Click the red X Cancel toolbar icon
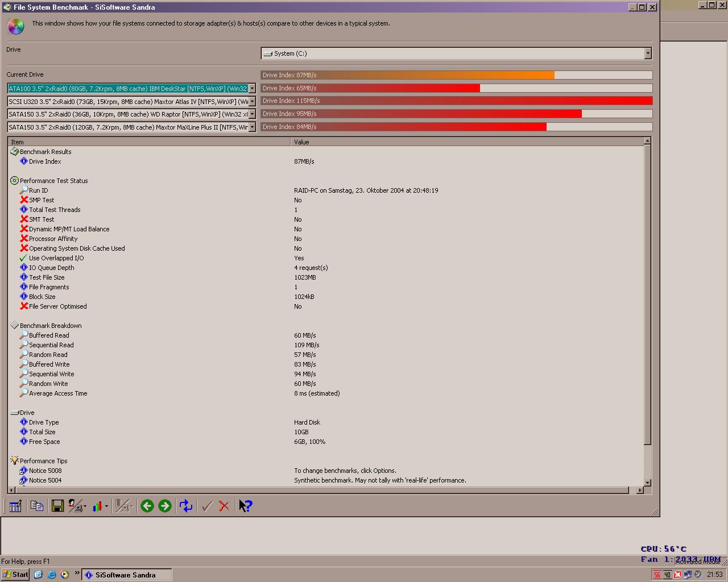728x582 pixels. point(224,506)
